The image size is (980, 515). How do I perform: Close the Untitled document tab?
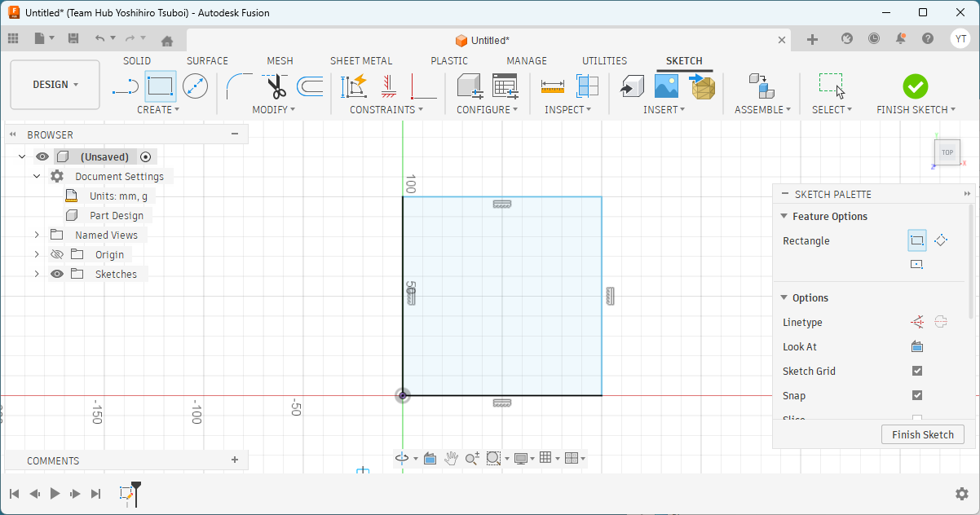(x=782, y=40)
